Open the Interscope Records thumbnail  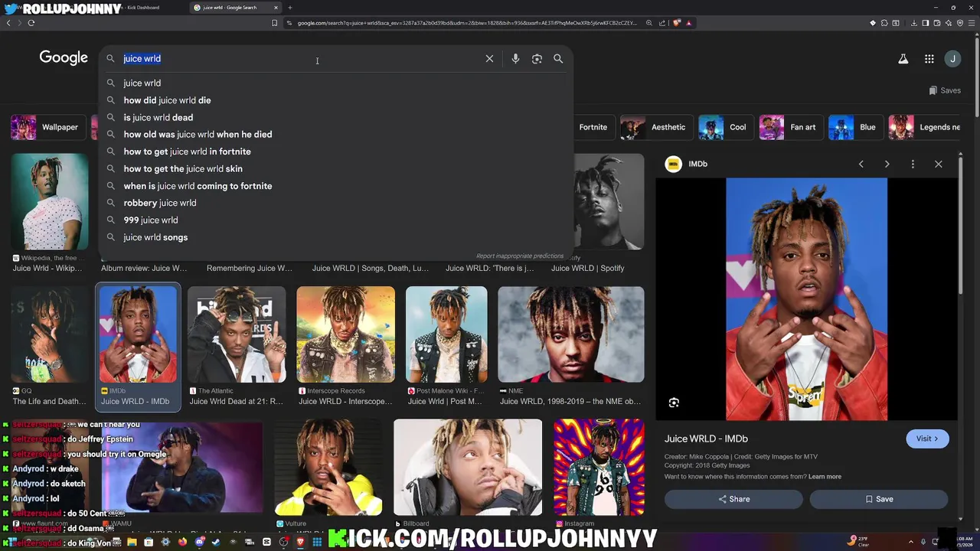pos(346,334)
